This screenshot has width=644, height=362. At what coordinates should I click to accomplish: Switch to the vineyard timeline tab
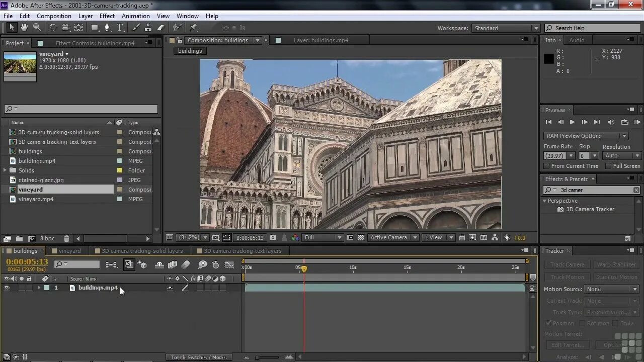tap(69, 251)
